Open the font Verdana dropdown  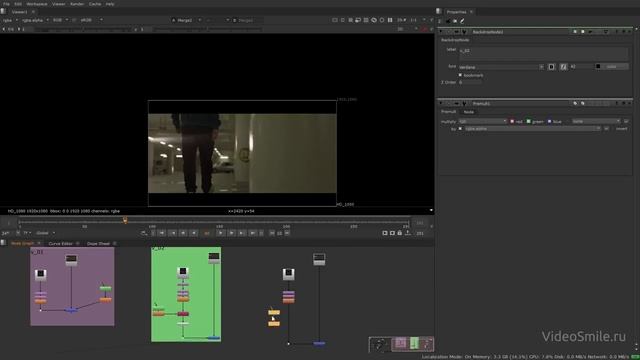(501, 67)
